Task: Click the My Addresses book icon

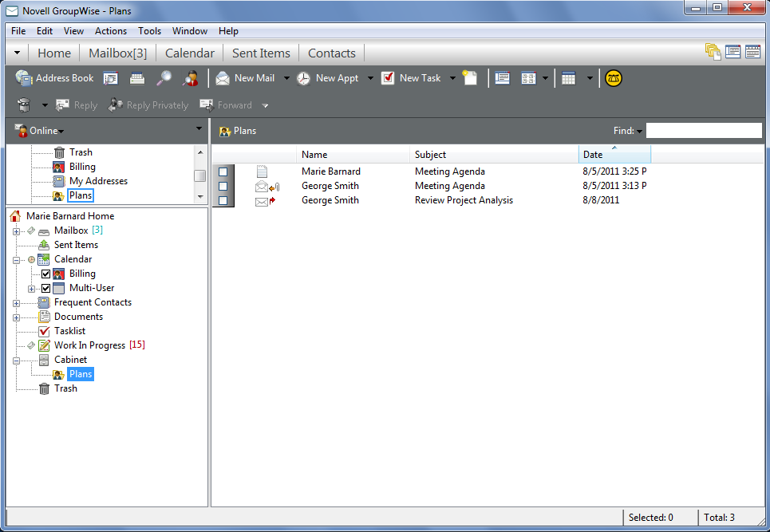Action: coord(58,181)
